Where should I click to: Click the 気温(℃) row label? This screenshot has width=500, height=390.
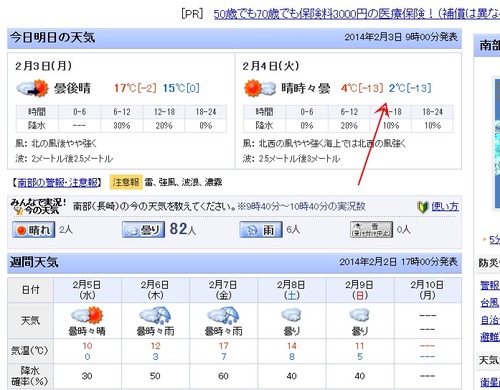[x=30, y=351]
